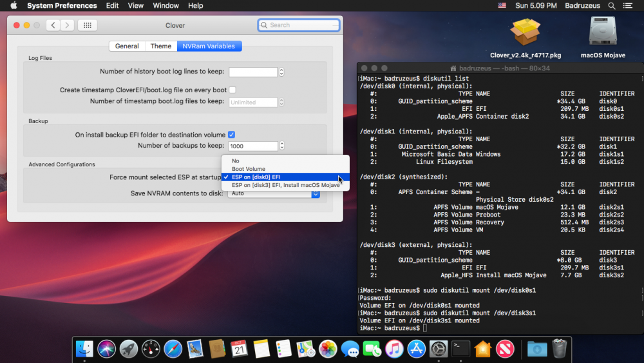
Task: Click disk0s1 identifier in Terminal
Action: [611, 109]
